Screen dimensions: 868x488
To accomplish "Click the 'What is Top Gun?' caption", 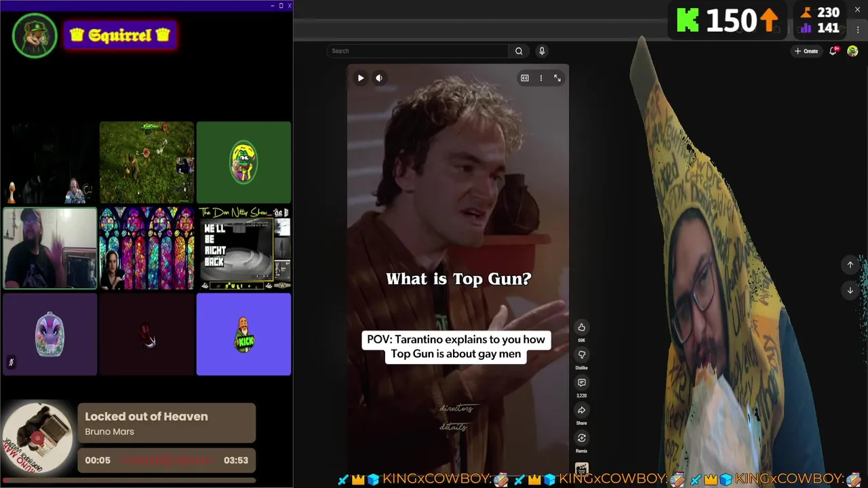I will [458, 279].
